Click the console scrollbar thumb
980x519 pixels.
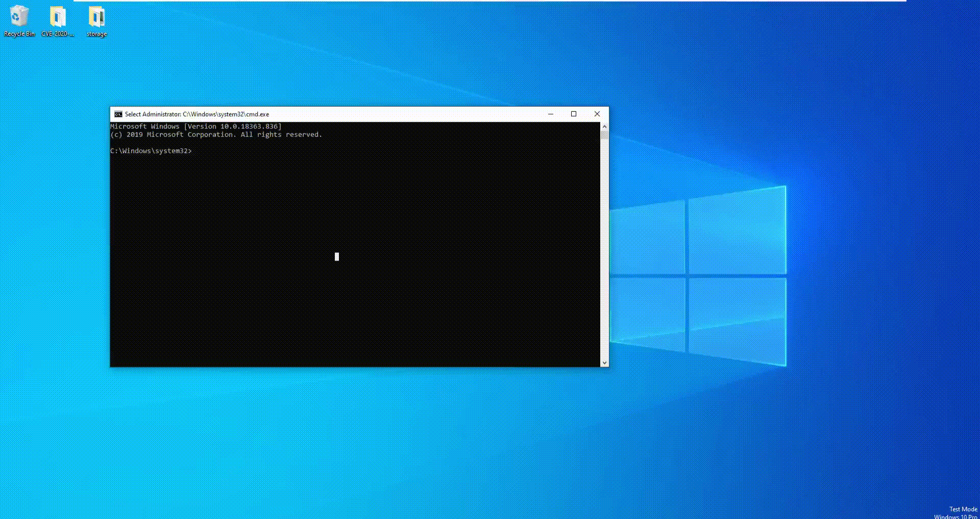click(x=604, y=135)
